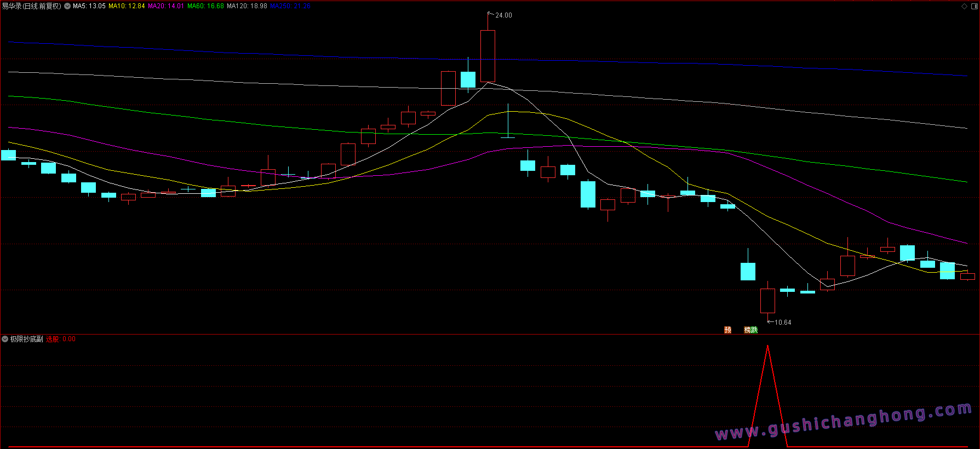
Task: Click the green 跌 event marker
Action: 754,330
